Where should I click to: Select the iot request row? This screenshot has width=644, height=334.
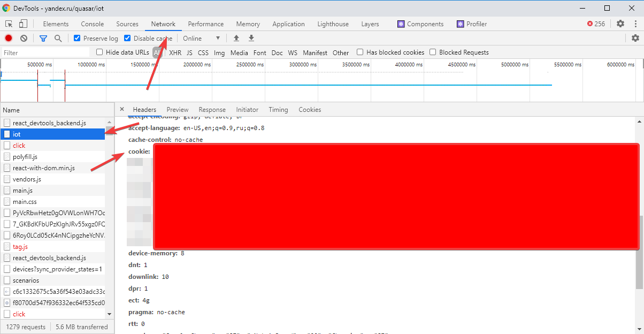(52, 134)
